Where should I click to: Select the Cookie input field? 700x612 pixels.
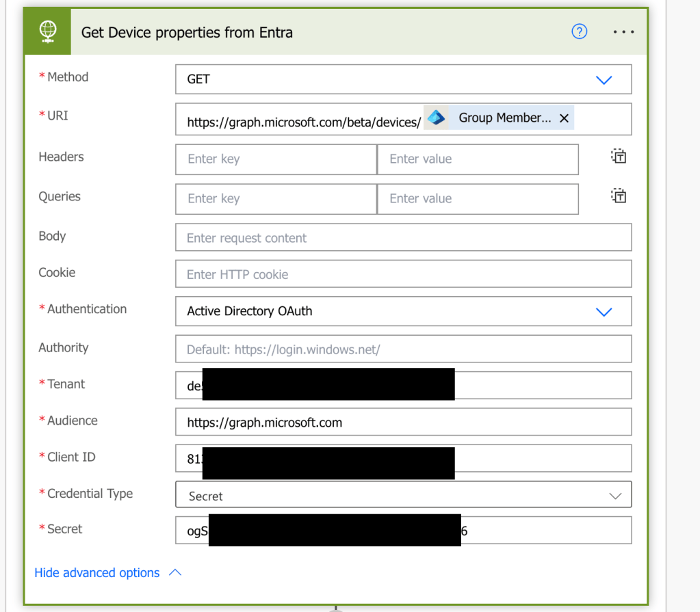[403, 274]
